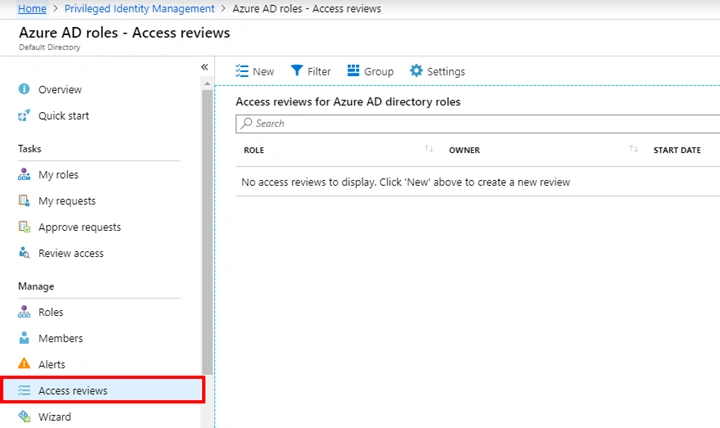
Task: Click the My roles icon
Action: click(x=24, y=175)
